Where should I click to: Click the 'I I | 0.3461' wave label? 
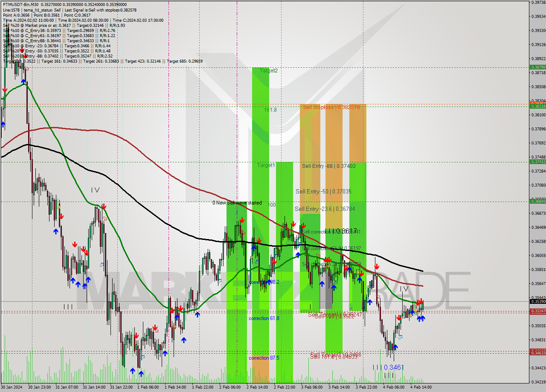[388, 367]
